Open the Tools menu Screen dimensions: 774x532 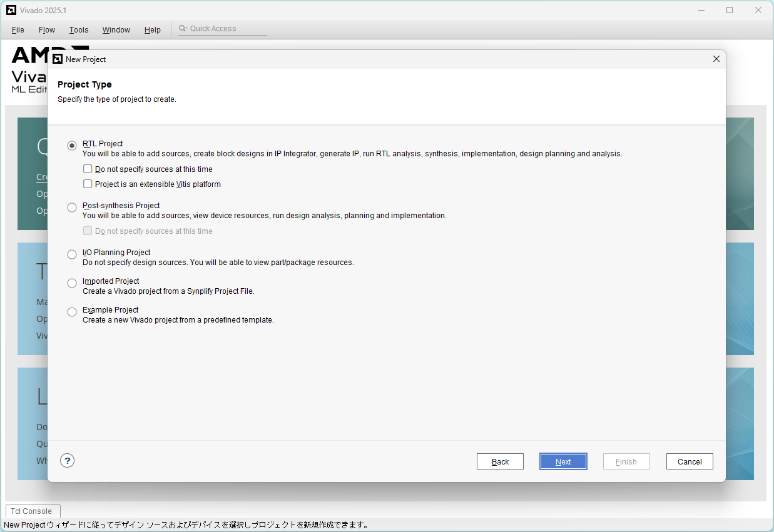[79, 30]
